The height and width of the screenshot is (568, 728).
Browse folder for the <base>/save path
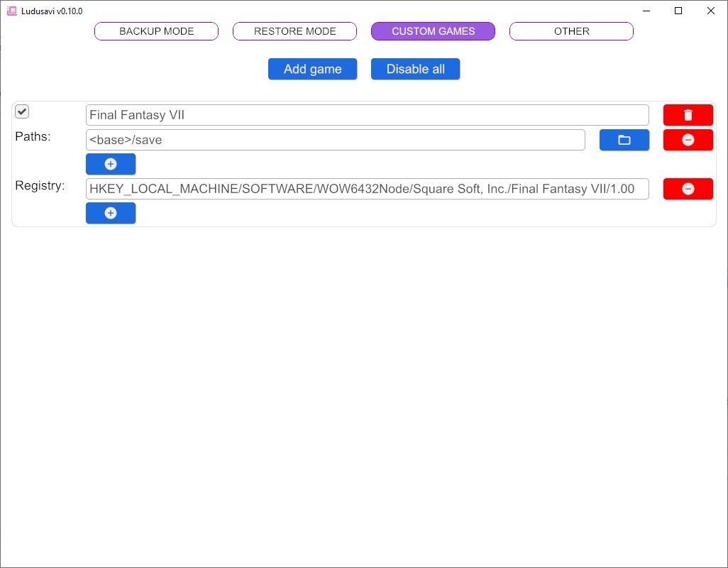[x=624, y=140]
